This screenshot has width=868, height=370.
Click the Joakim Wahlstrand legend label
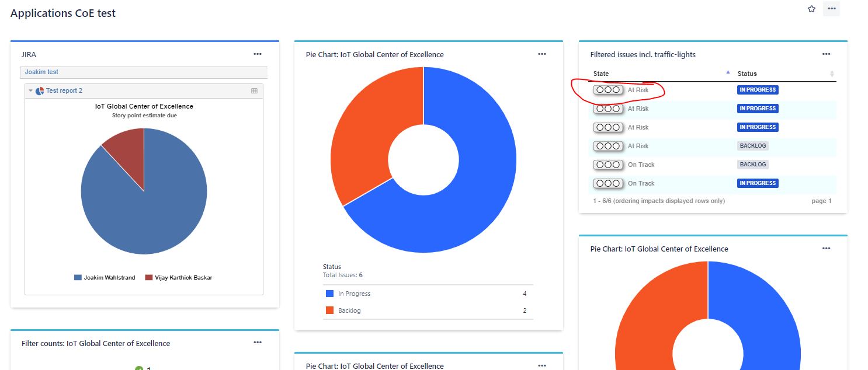click(110, 278)
